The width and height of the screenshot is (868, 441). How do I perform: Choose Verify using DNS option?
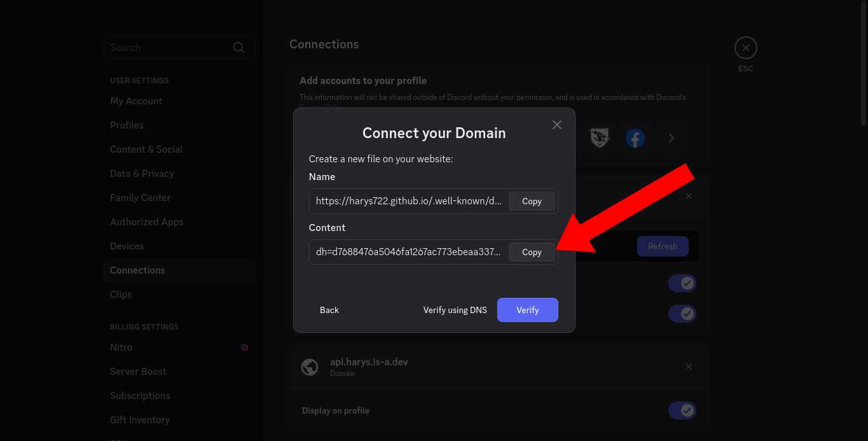[455, 310]
